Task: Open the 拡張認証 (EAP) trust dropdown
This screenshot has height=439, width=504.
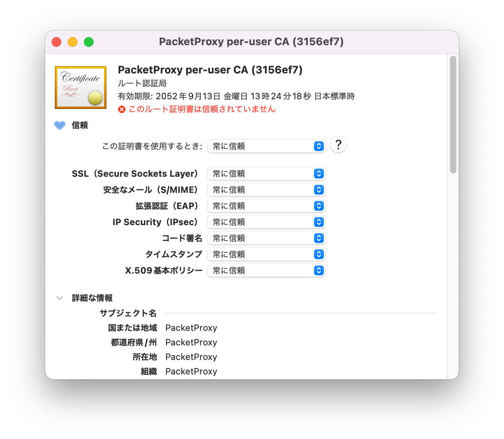Action: tap(266, 206)
